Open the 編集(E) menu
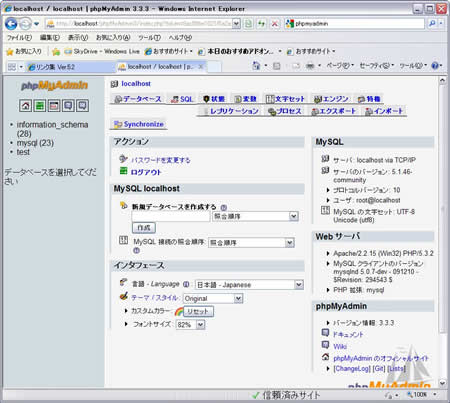This screenshot has width=450, height=403. point(50,38)
